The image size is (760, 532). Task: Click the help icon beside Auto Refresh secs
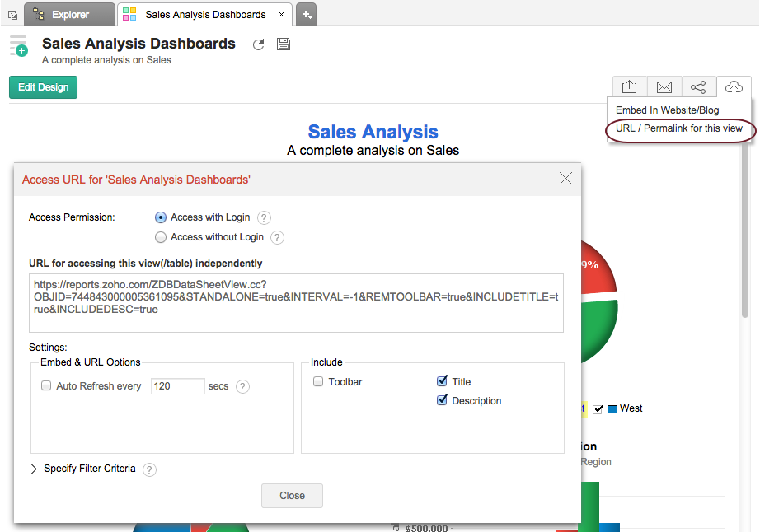[242, 386]
